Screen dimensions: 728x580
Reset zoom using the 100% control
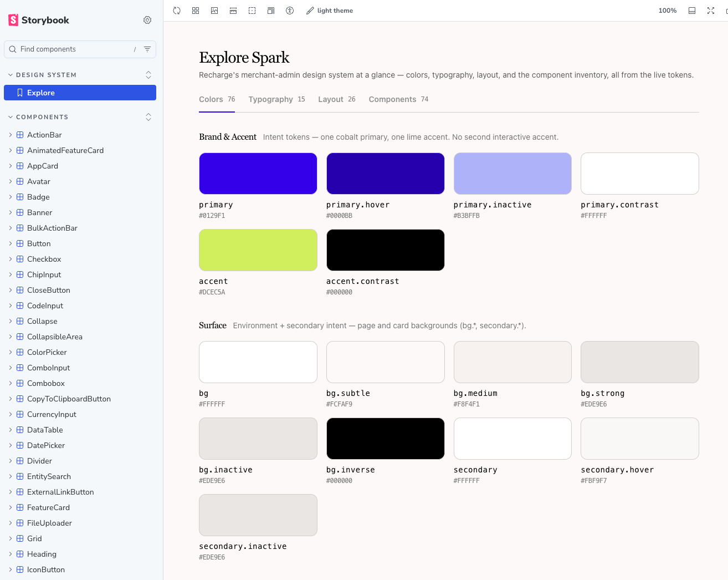point(668,11)
